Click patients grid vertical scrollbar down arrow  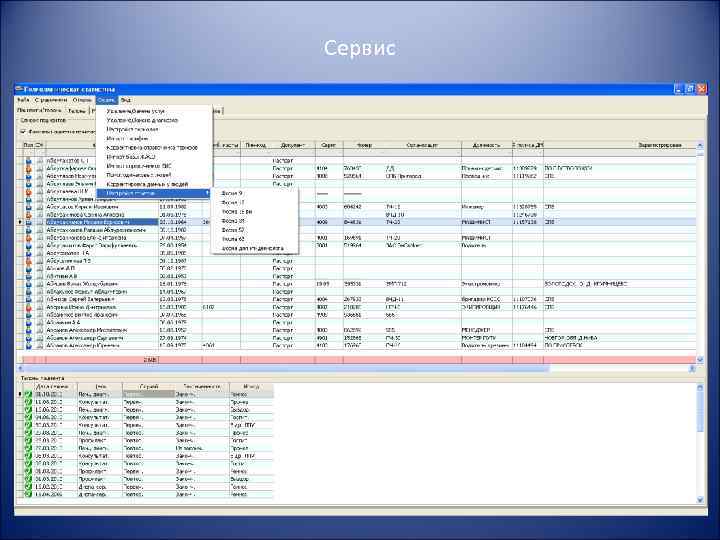(x=700, y=360)
